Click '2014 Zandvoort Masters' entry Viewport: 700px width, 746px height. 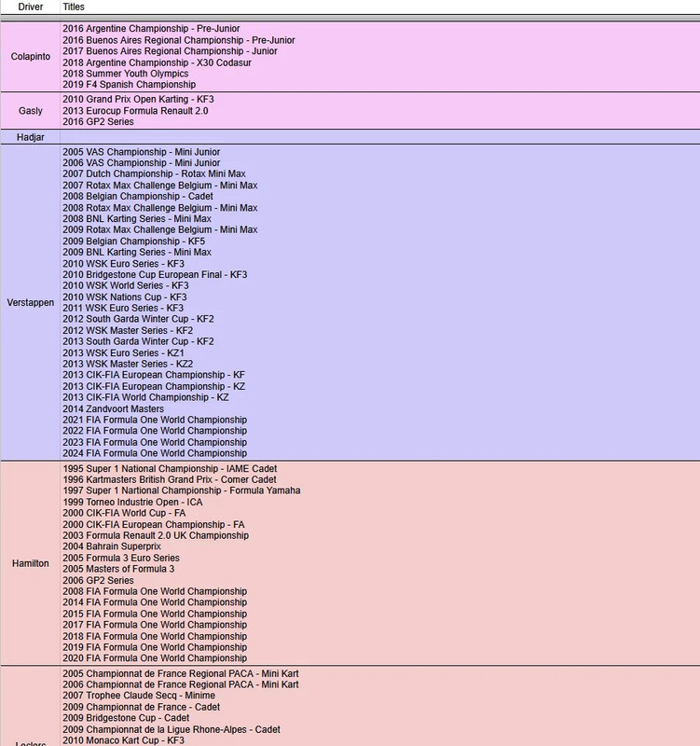pyautogui.click(x=113, y=408)
